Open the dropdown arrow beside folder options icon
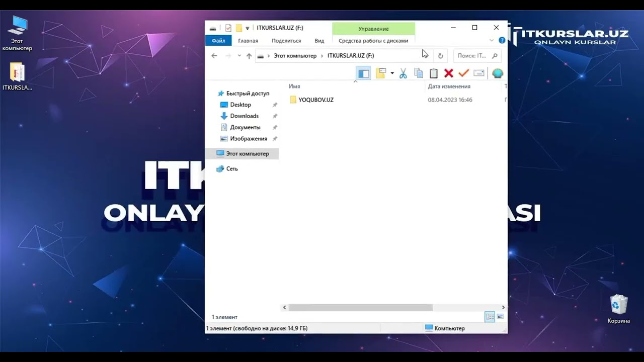The image size is (644, 362). tap(392, 73)
